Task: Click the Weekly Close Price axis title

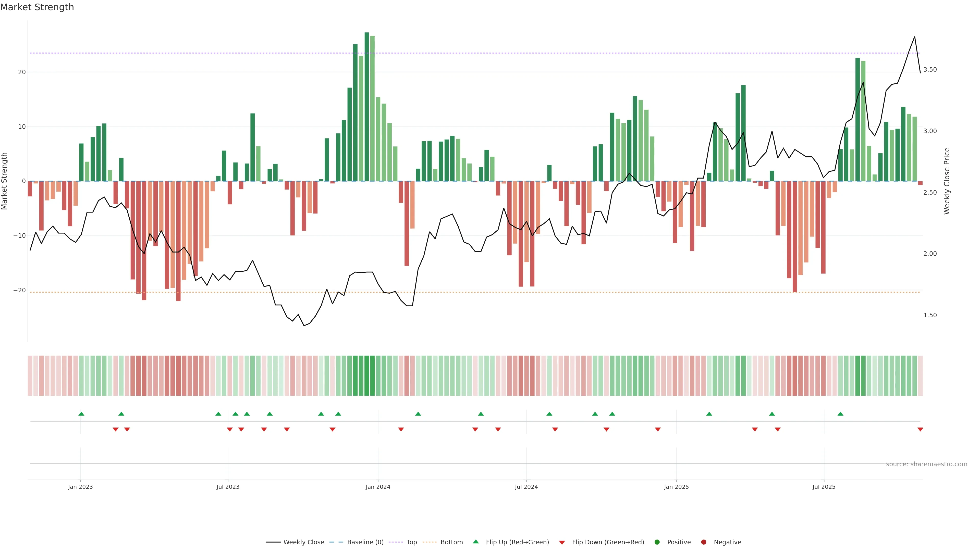Action: 947,181
